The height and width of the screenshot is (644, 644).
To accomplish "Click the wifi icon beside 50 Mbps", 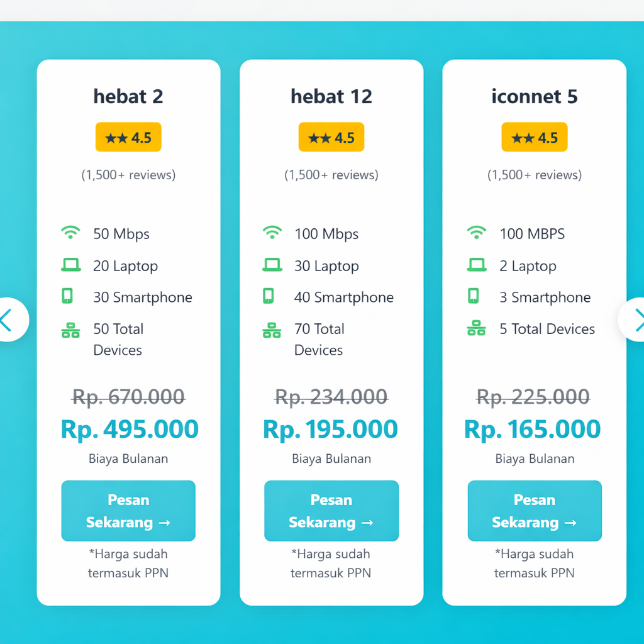I will point(70,233).
